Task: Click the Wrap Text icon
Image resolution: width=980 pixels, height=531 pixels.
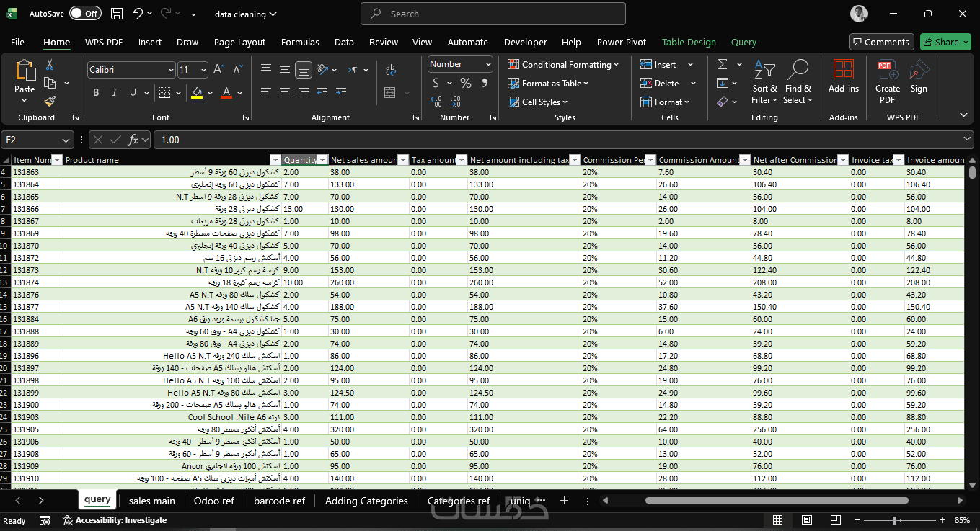Action: (391, 70)
